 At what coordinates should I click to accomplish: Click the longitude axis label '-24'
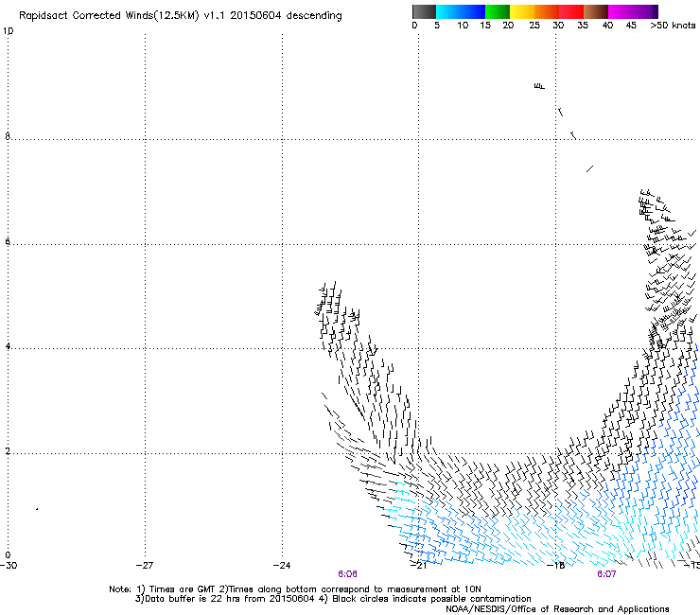point(282,566)
